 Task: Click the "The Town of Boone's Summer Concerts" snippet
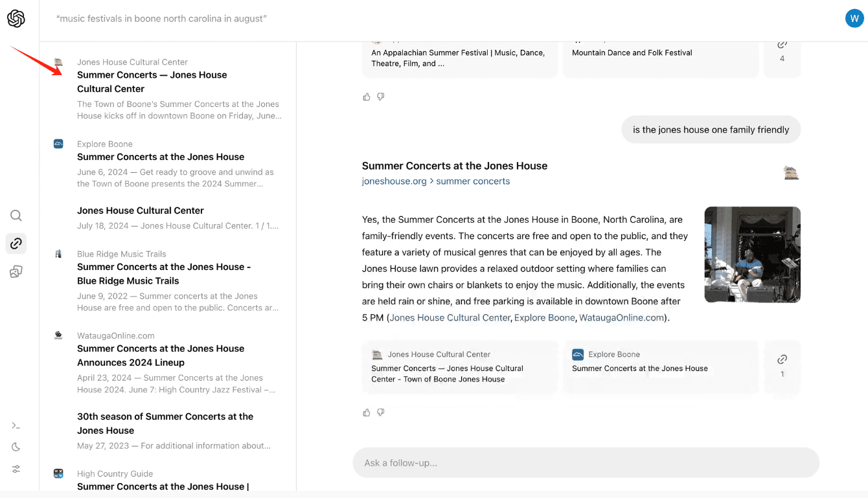pos(178,110)
